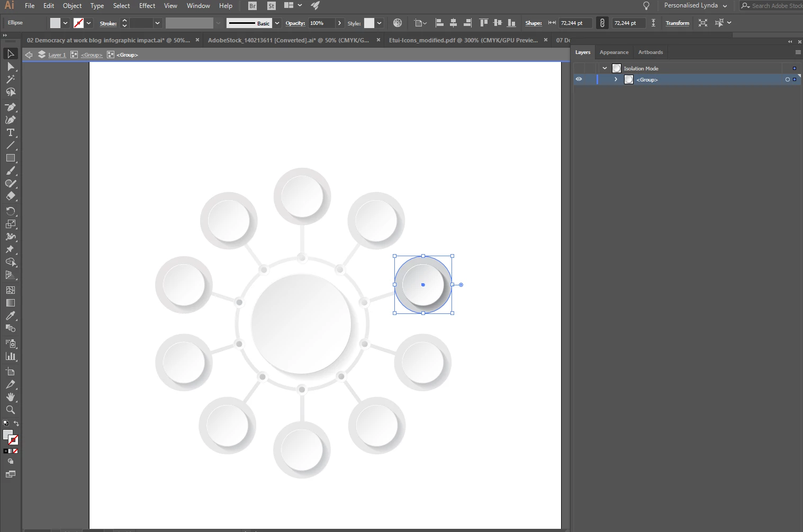Image resolution: width=803 pixels, height=532 pixels.
Task: Select the Shape Builder tool
Action: (11, 262)
